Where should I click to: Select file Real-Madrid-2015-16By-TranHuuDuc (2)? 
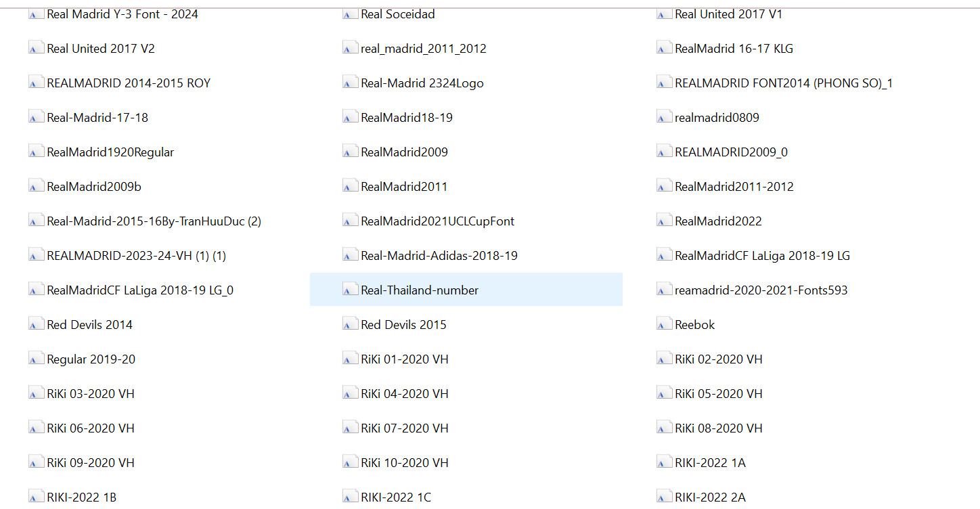point(154,221)
